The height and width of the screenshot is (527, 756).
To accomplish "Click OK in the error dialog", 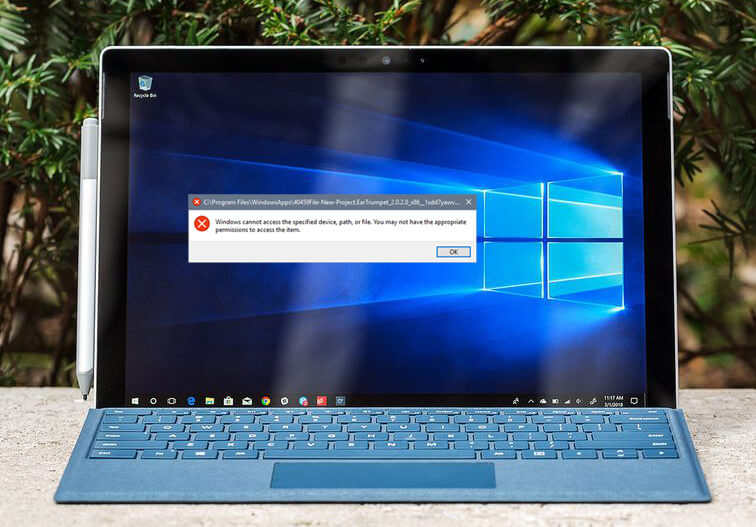I will (x=453, y=252).
